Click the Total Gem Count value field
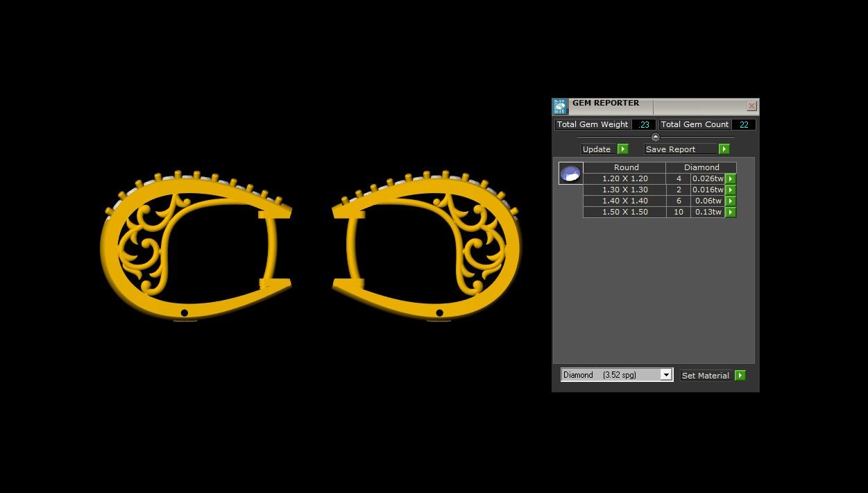 click(743, 125)
